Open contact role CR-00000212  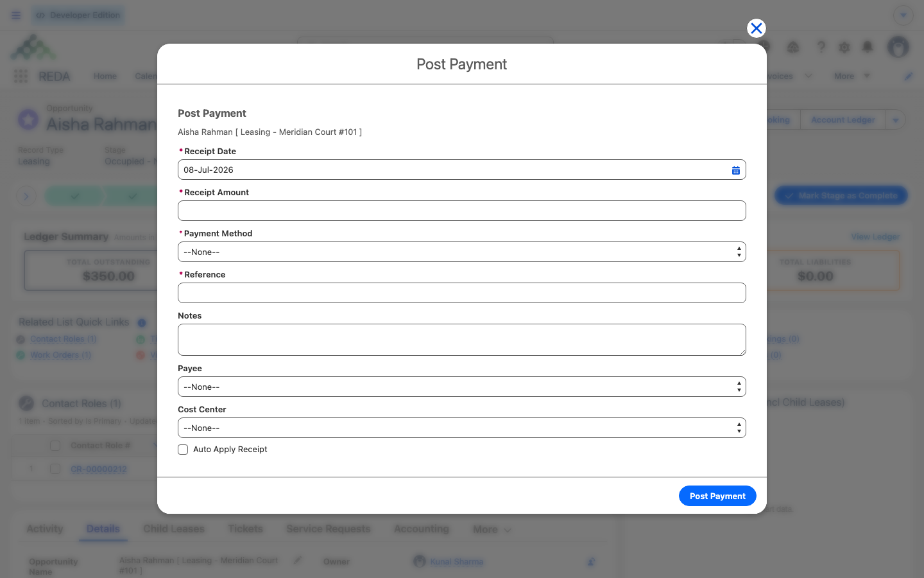coord(99,469)
